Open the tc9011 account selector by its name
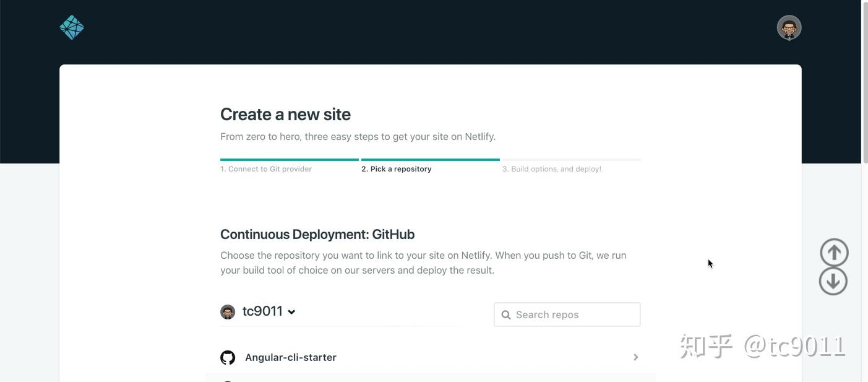868x382 pixels. coord(262,311)
